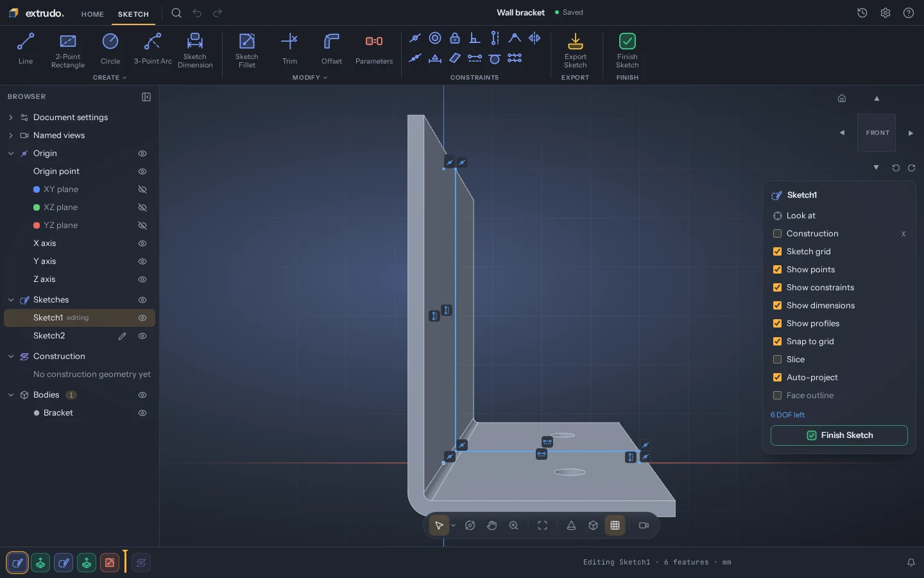Toggle the grid display button

[x=615, y=525]
